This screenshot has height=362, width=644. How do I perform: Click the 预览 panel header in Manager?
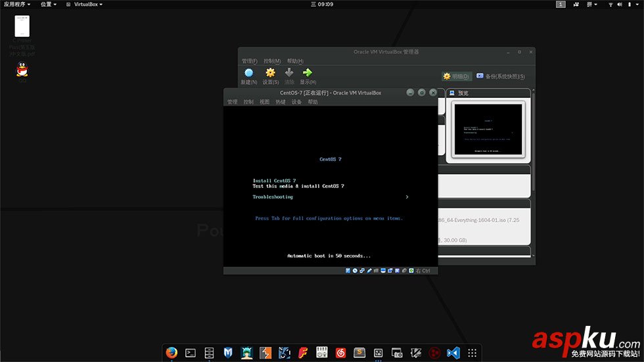point(488,93)
